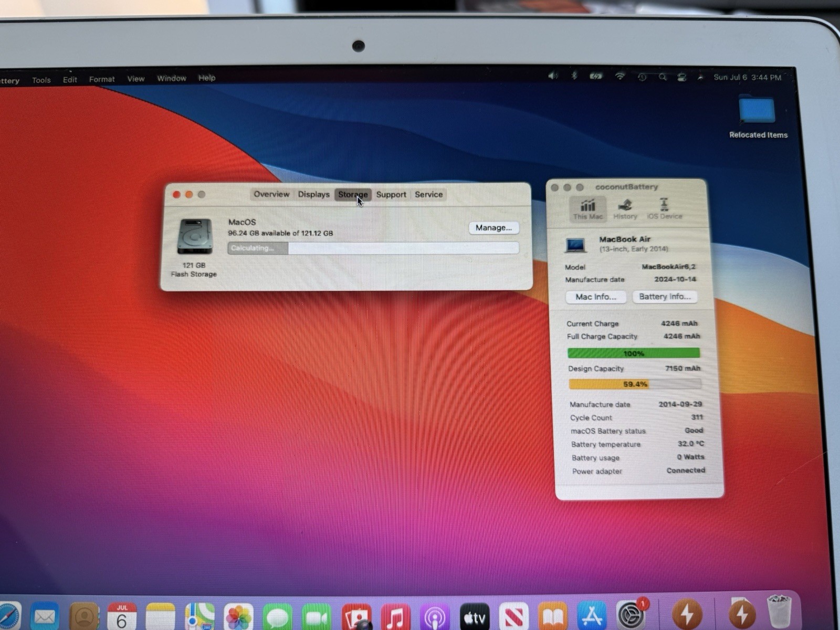Open the iOS Device view in coconutBattery
This screenshot has height=630, width=840.
click(664, 209)
